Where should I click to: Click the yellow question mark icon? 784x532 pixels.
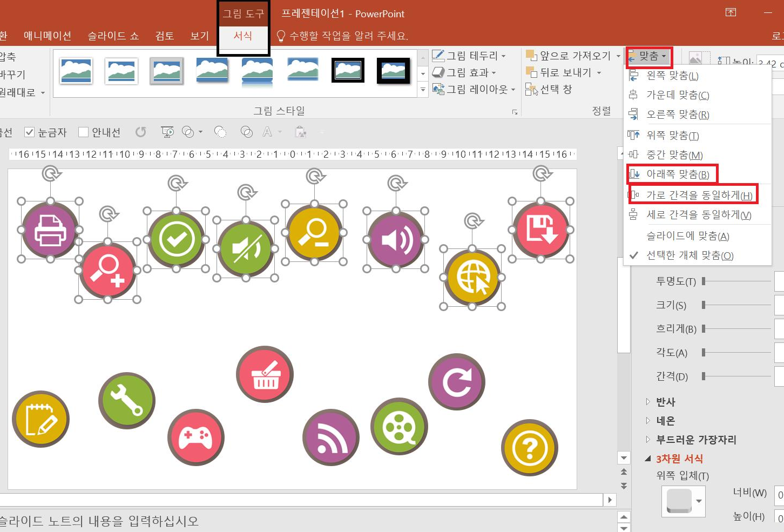[x=529, y=448]
